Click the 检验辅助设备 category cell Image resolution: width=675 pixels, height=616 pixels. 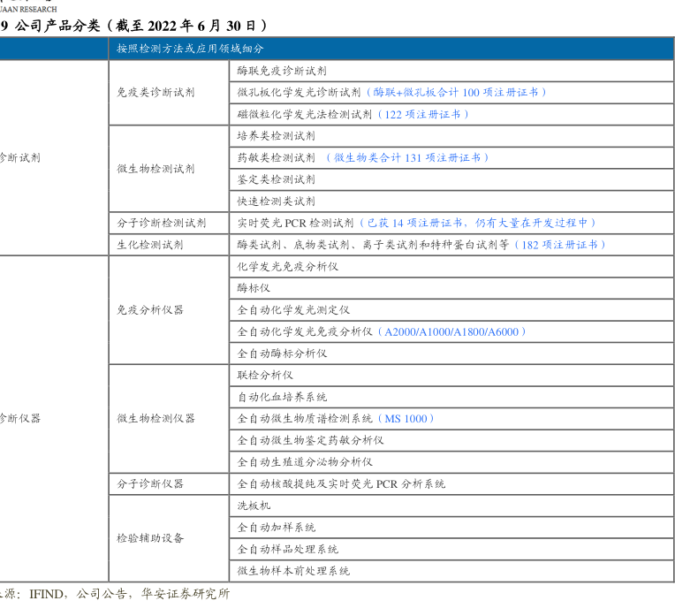(x=169, y=538)
